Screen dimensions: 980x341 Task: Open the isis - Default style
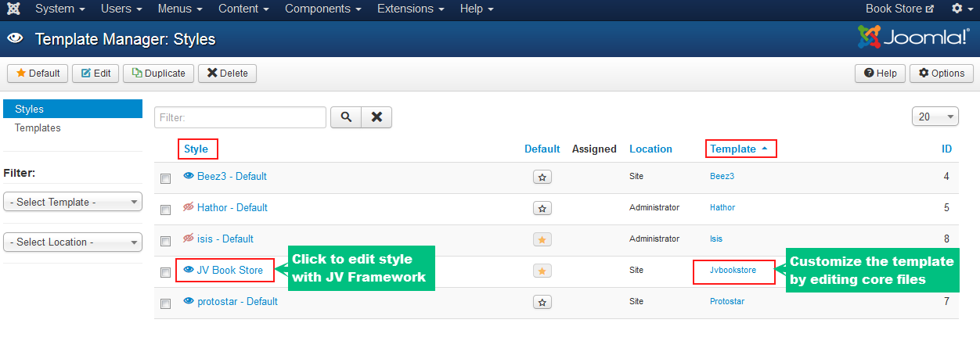click(225, 239)
